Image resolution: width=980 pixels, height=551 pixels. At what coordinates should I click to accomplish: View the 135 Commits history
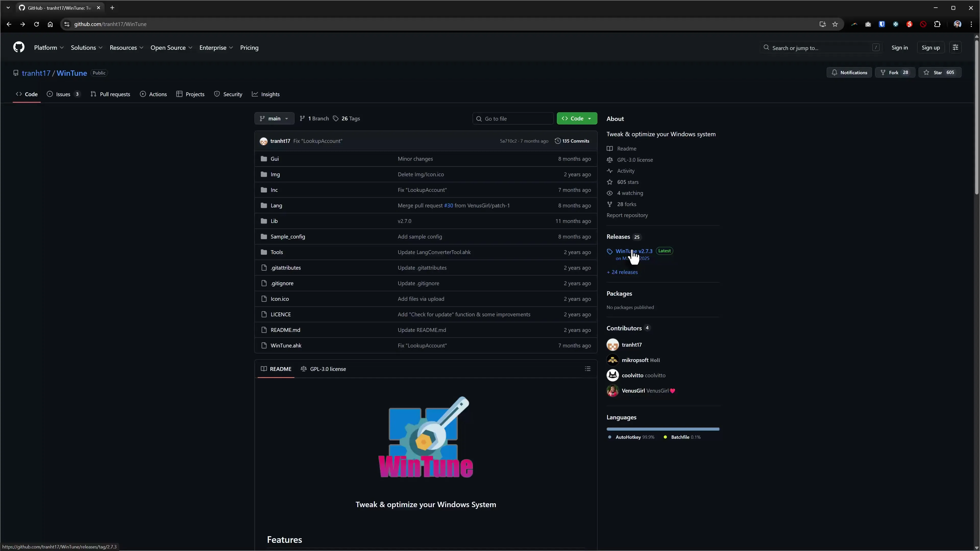[572, 141]
